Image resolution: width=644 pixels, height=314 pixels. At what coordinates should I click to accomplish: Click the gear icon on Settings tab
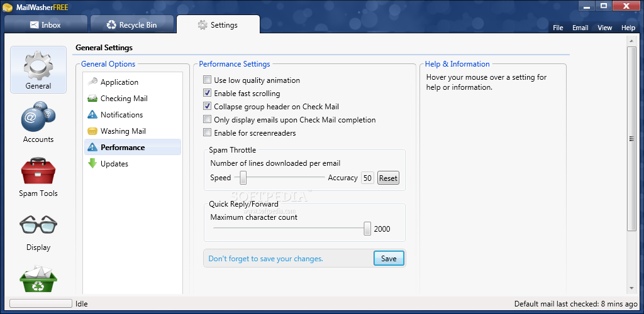tap(203, 25)
